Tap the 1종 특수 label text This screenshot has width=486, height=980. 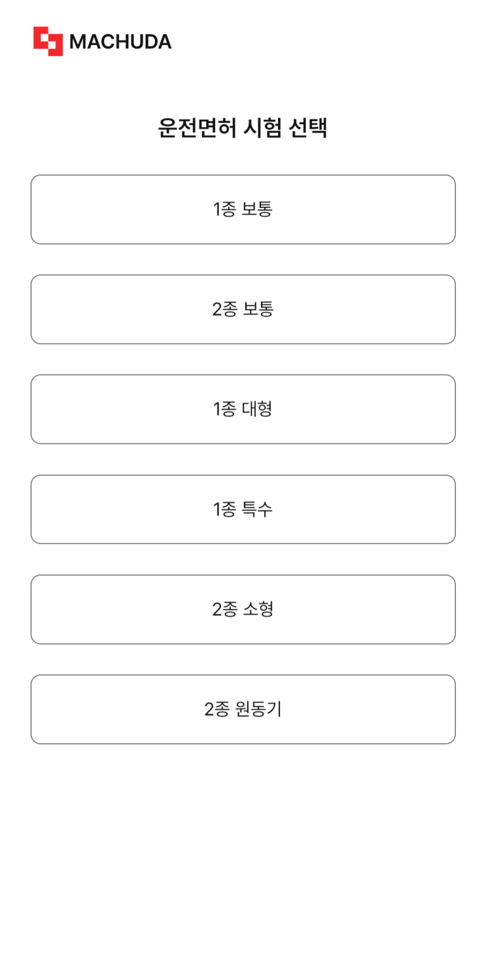[243, 510]
